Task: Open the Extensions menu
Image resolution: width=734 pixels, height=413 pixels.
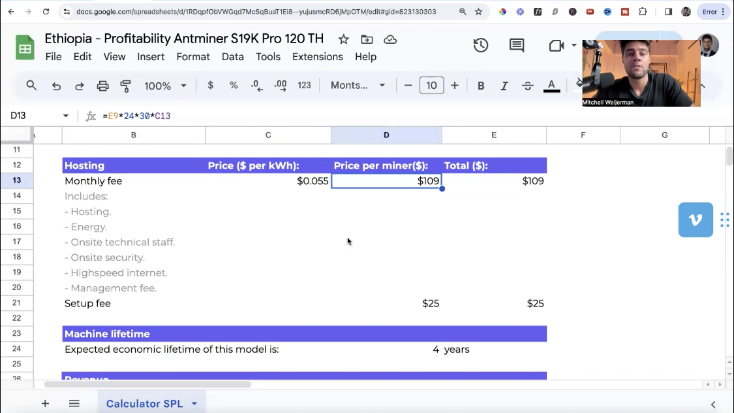Action: pyautogui.click(x=317, y=57)
